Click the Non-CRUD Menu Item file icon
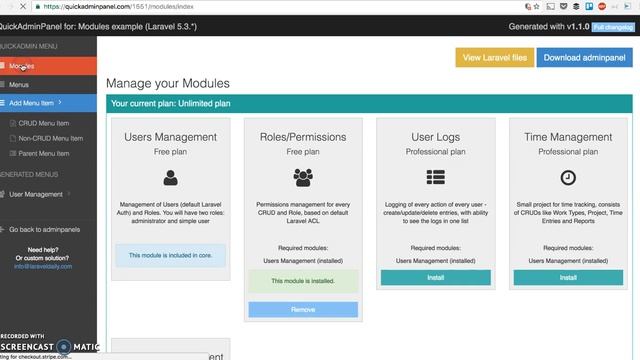 pos(13,138)
